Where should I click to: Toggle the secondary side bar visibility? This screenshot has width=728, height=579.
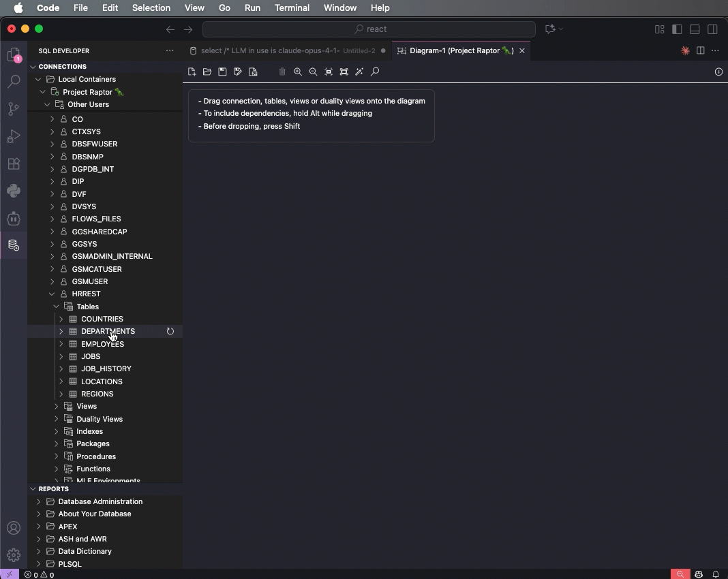point(712,29)
